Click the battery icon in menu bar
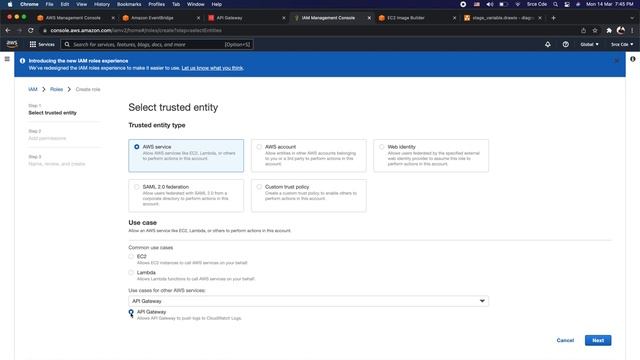This screenshot has width=640, height=360. click(x=504, y=4)
